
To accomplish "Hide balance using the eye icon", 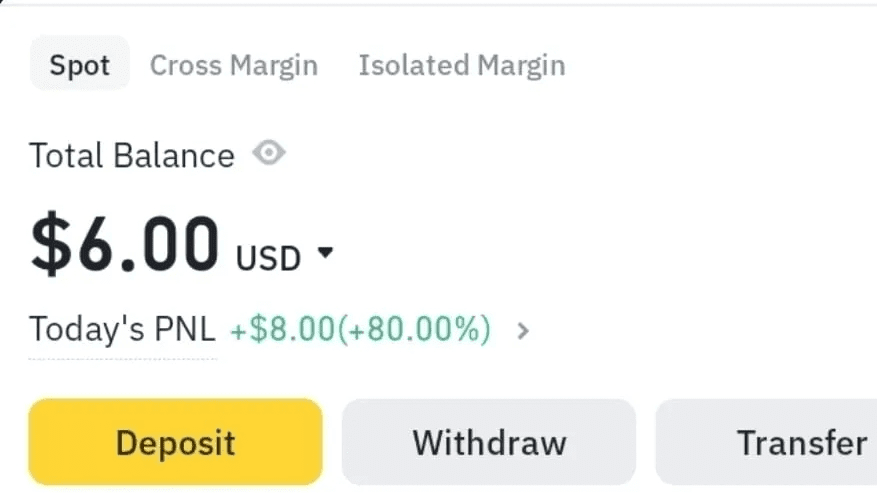I will [x=269, y=153].
